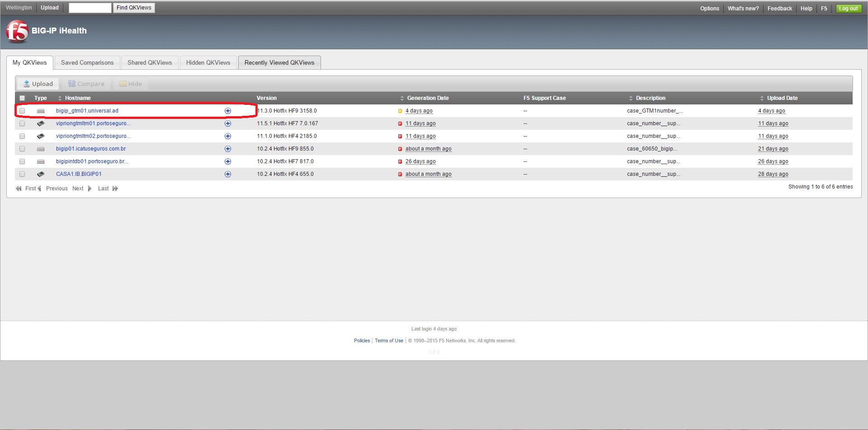This screenshot has height=430, width=868.
Task: Click the Last page double-arrow icon
Action: coord(115,189)
